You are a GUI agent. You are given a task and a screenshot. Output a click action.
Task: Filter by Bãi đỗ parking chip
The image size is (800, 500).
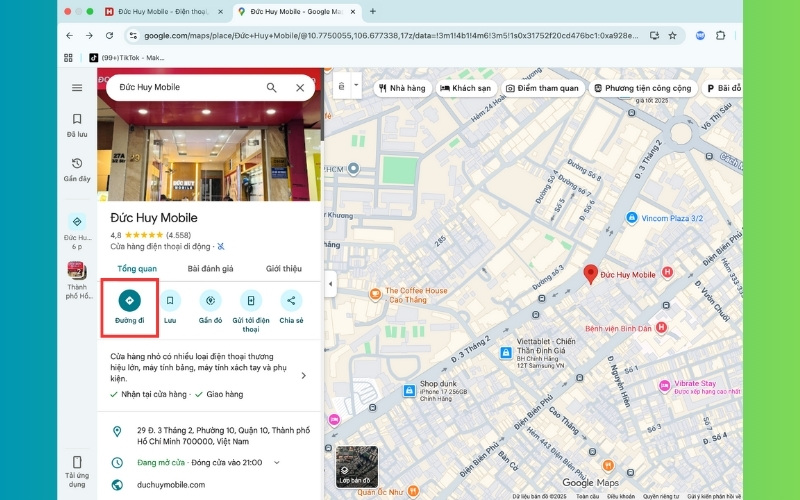click(x=724, y=88)
